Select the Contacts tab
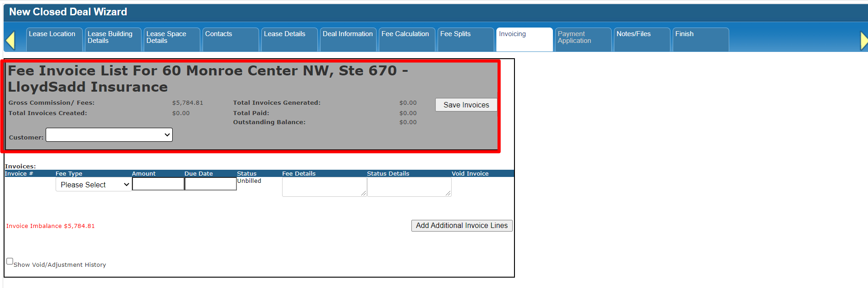The height and width of the screenshot is (288, 868). [230, 39]
